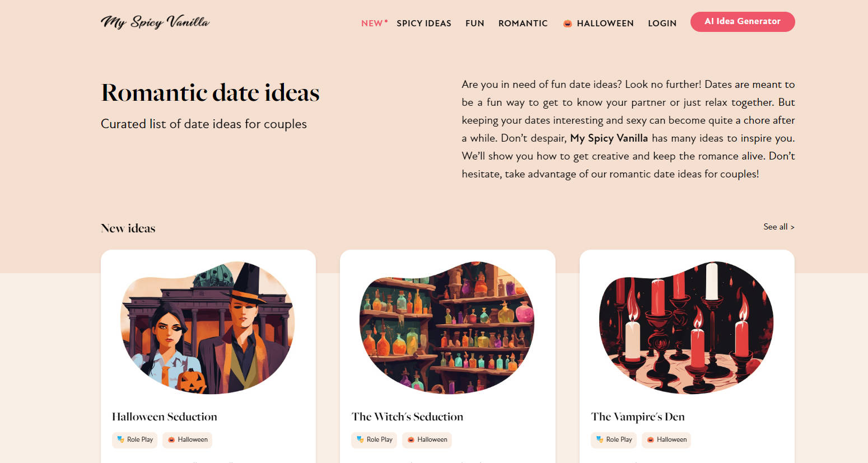This screenshot has height=463, width=868.
Task: Click mask icon on Witch's Seduction Role Play tag
Action: click(x=360, y=439)
